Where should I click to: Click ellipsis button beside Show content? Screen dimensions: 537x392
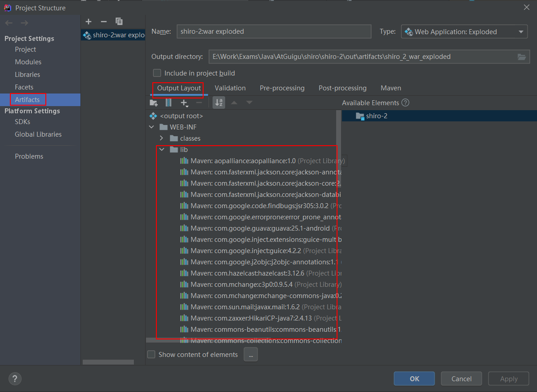tap(251, 354)
